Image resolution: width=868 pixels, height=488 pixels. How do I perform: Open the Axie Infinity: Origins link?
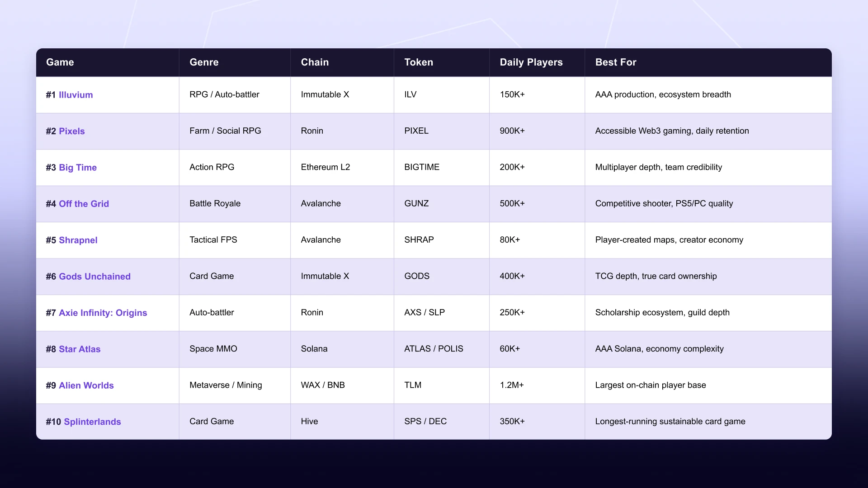pyautogui.click(x=103, y=313)
